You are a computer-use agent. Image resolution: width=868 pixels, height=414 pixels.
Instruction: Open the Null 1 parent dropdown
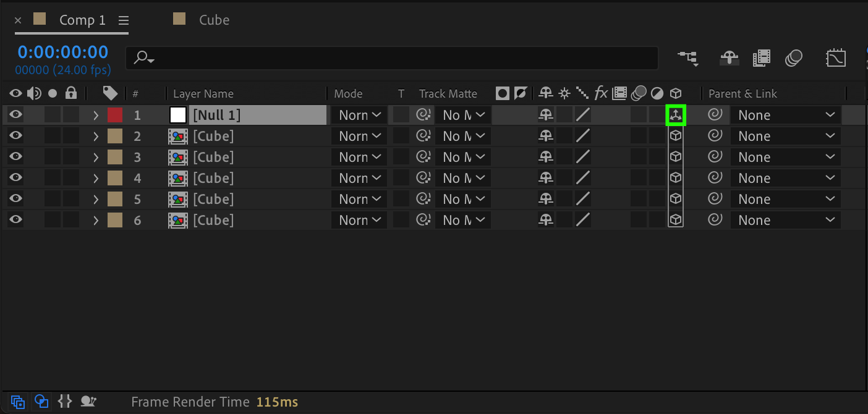tap(785, 115)
